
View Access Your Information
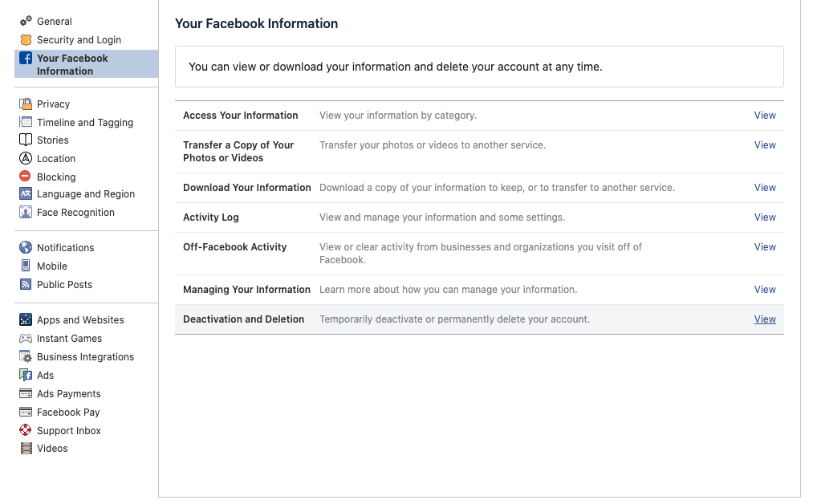click(764, 115)
